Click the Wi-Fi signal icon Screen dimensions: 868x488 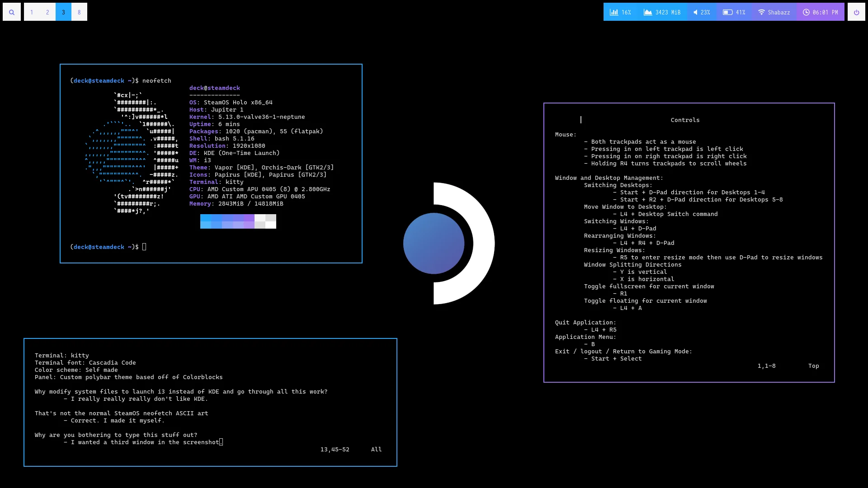coord(761,12)
